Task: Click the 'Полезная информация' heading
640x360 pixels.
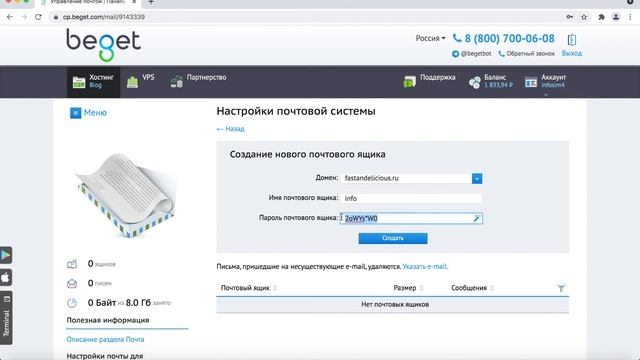Action: coord(108,320)
